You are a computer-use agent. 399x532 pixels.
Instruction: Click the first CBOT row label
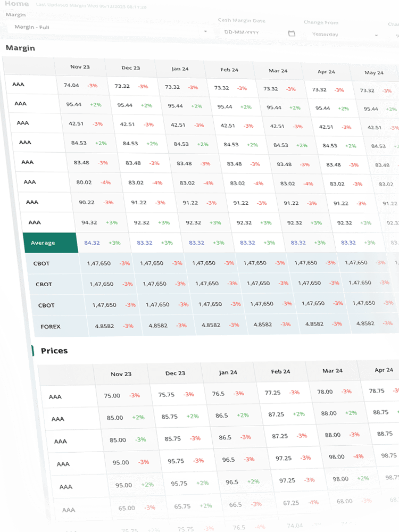coord(41,263)
